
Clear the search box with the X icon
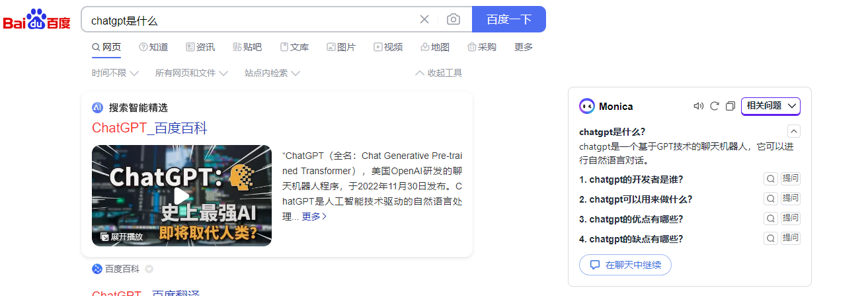pyautogui.click(x=424, y=19)
